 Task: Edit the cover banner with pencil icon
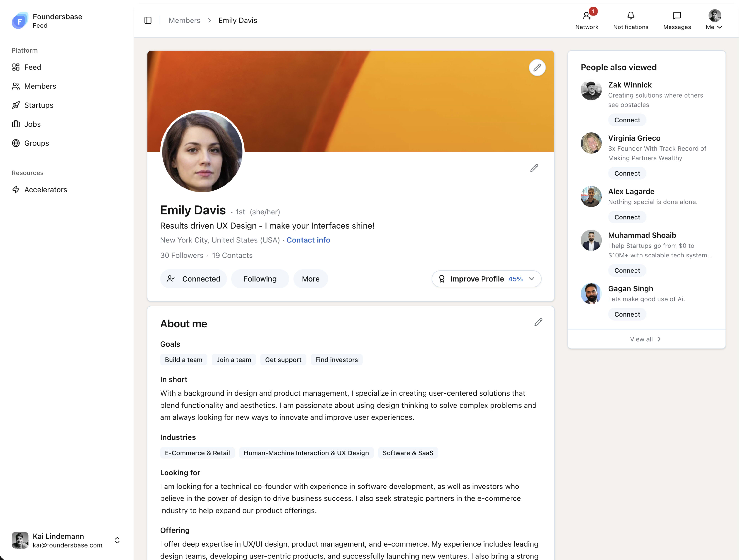tap(537, 68)
